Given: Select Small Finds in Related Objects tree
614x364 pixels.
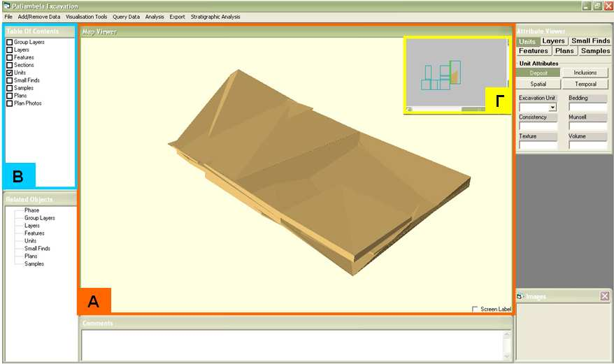Looking at the screenshot, I should pyautogui.click(x=37, y=249).
